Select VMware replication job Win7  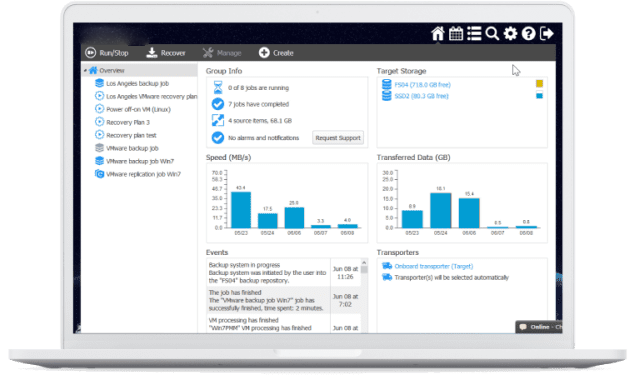pyautogui.click(x=138, y=174)
